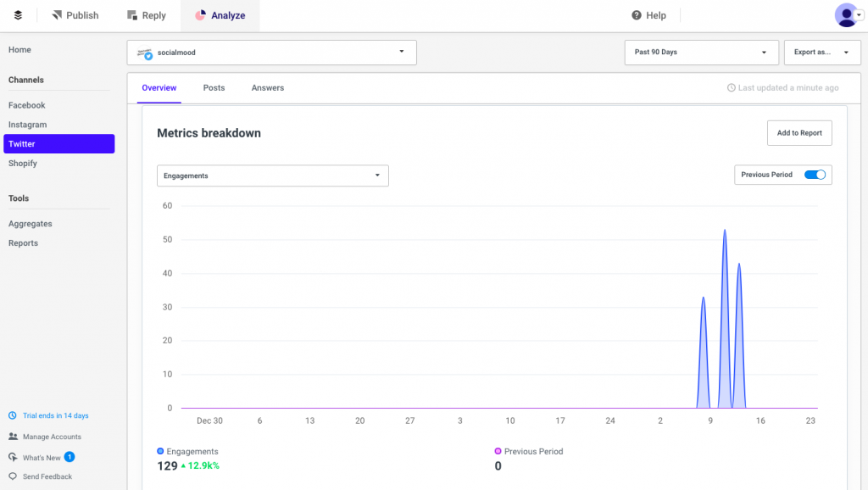Click the socialmood Twitter avatar icon

(145, 53)
